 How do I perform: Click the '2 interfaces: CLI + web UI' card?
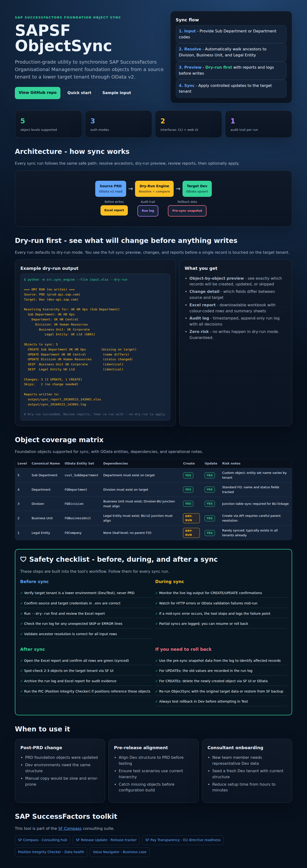point(189,124)
